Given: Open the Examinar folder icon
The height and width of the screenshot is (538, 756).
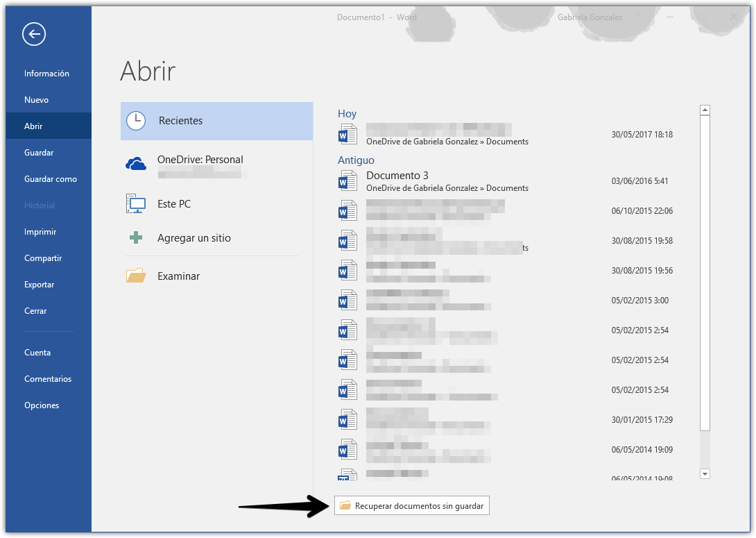Looking at the screenshot, I should [x=136, y=276].
